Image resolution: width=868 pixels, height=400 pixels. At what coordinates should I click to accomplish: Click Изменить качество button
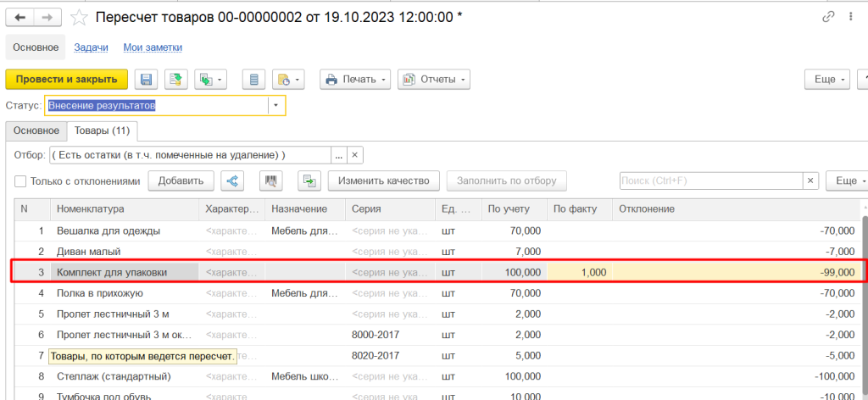tap(384, 181)
